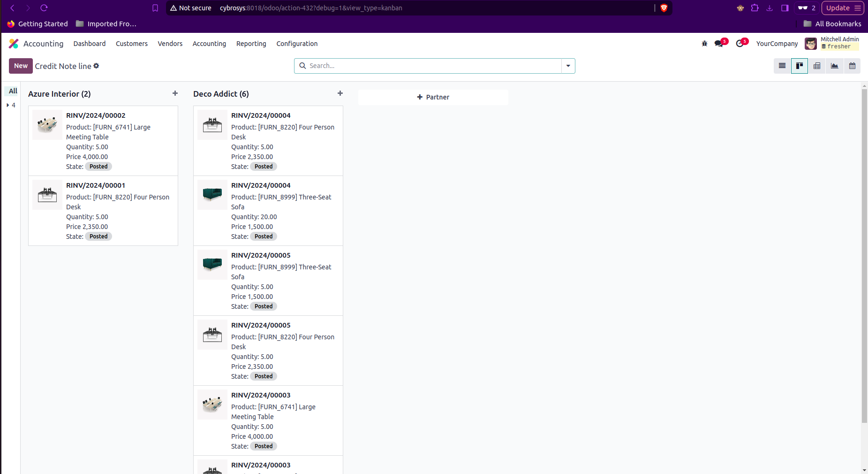
Task: Click the browser address bar URL
Action: 311,8
